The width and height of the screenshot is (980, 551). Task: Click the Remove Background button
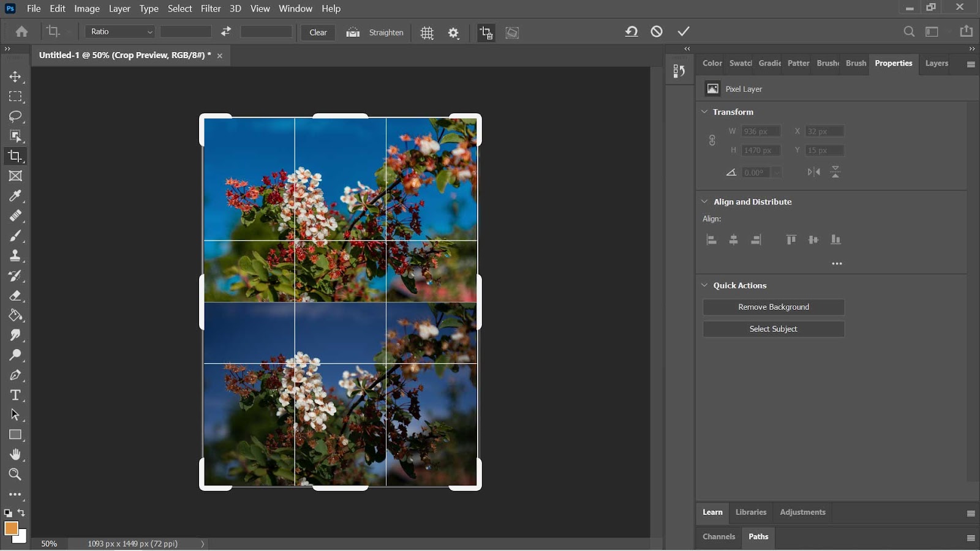point(773,307)
